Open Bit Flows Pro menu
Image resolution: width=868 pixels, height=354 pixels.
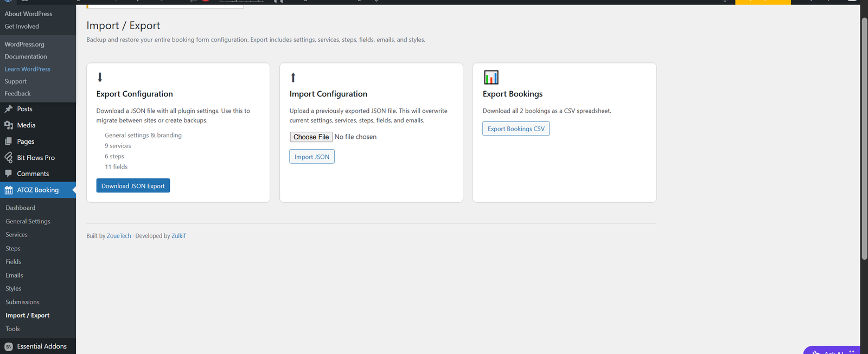(36, 158)
